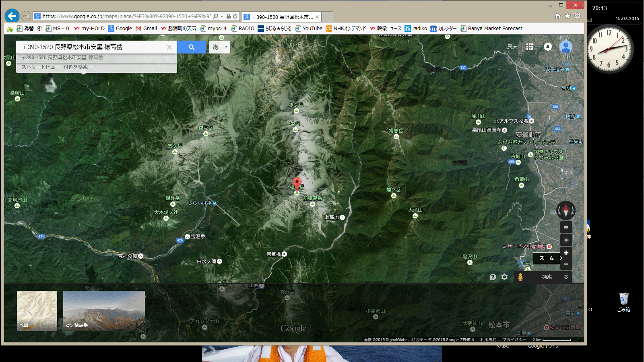Click the 利用規約 terms link
This screenshot has width=644, height=362.
click(x=488, y=340)
